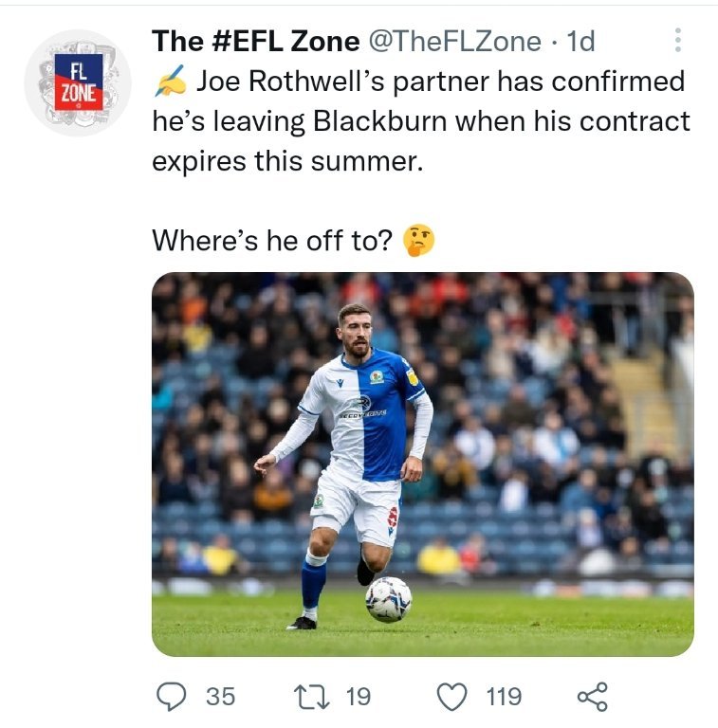Viewport: 718px width, 728px height.
Task: Click the retweet arrows icon
Action: coord(313,697)
